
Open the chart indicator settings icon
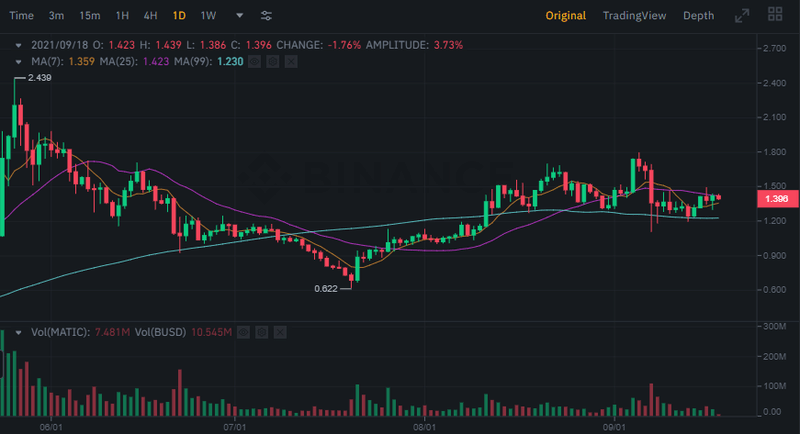coord(266,16)
